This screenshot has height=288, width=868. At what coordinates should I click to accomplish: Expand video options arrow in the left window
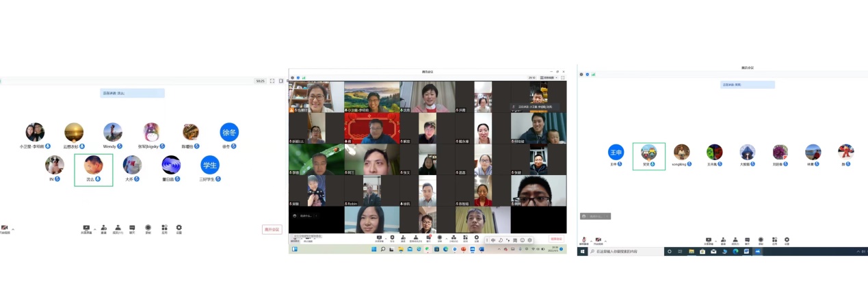point(13,228)
